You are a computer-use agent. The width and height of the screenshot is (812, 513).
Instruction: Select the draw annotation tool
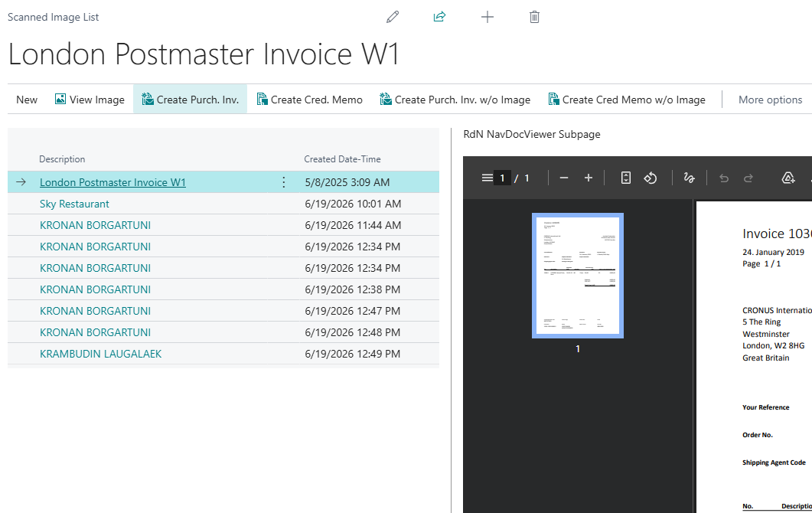pyautogui.click(x=689, y=178)
